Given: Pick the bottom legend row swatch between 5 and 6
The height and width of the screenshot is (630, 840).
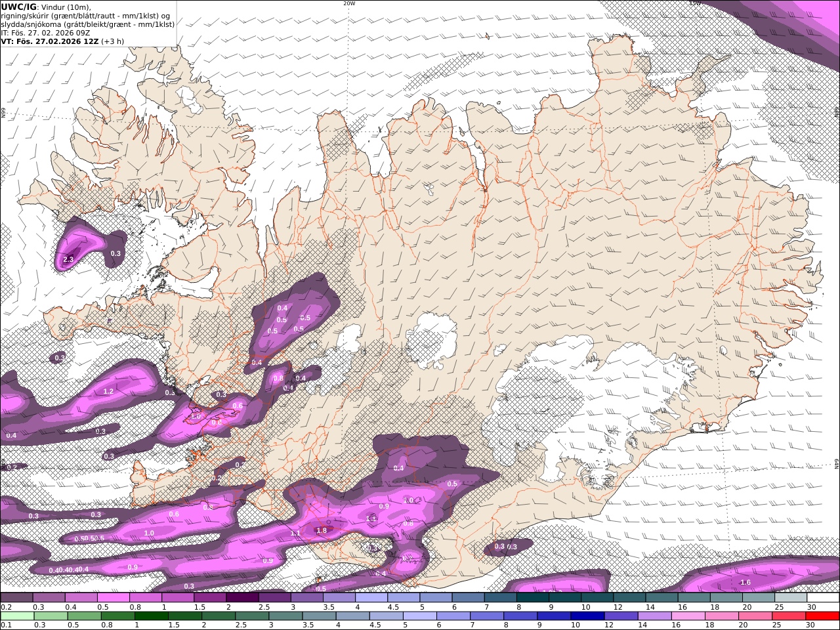Looking at the screenshot, I should 420,616.
